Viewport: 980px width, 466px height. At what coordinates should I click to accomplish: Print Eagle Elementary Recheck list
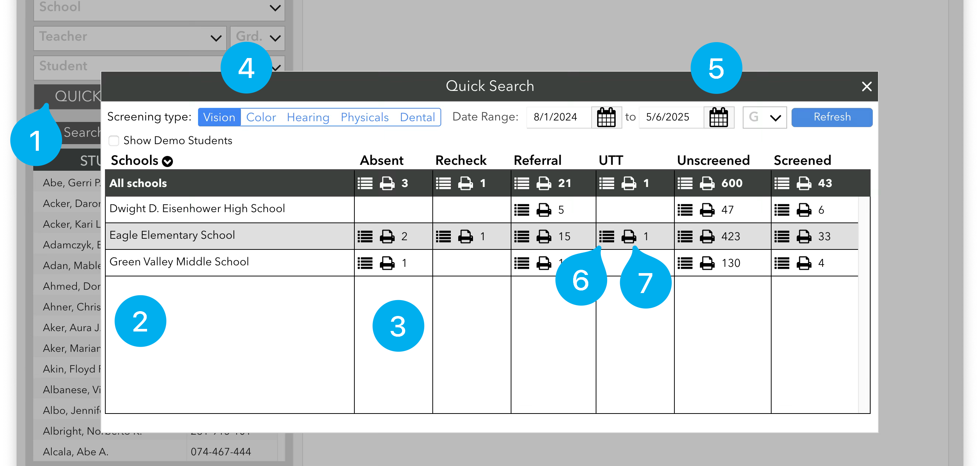click(x=465, y=237)
